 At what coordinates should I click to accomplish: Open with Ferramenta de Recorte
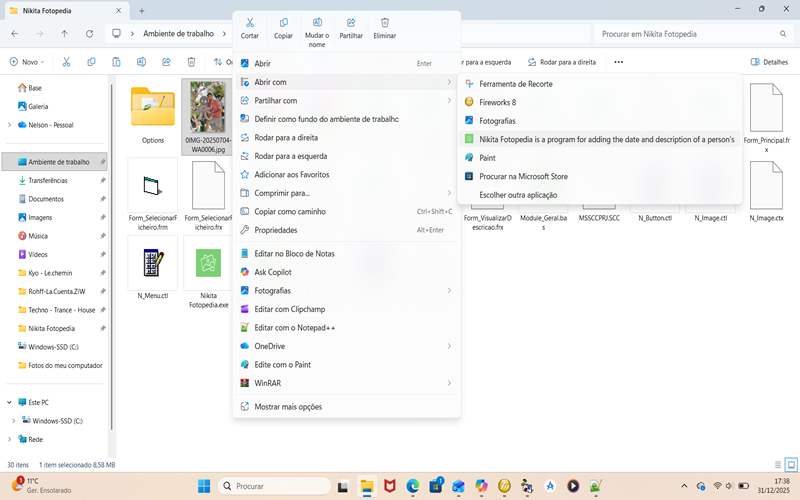515,84
